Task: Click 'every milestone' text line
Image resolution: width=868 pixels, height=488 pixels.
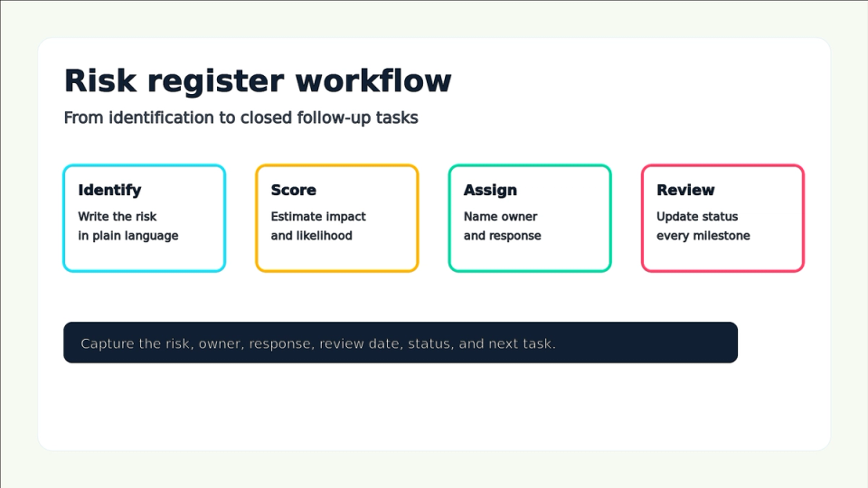Action: tap(703, 236)
